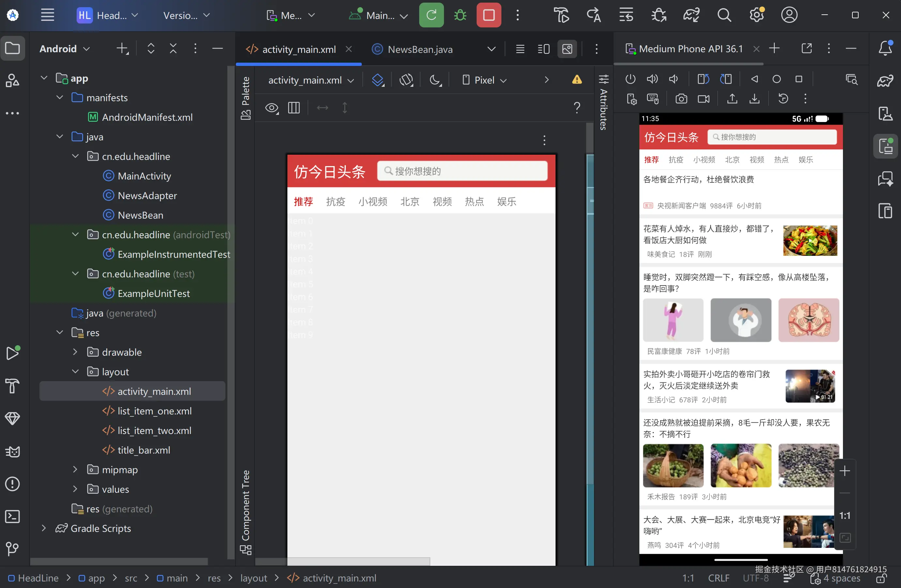Open the Terminal tool window
The width and height of the screenshot is (901, 588).
(12, 517)
